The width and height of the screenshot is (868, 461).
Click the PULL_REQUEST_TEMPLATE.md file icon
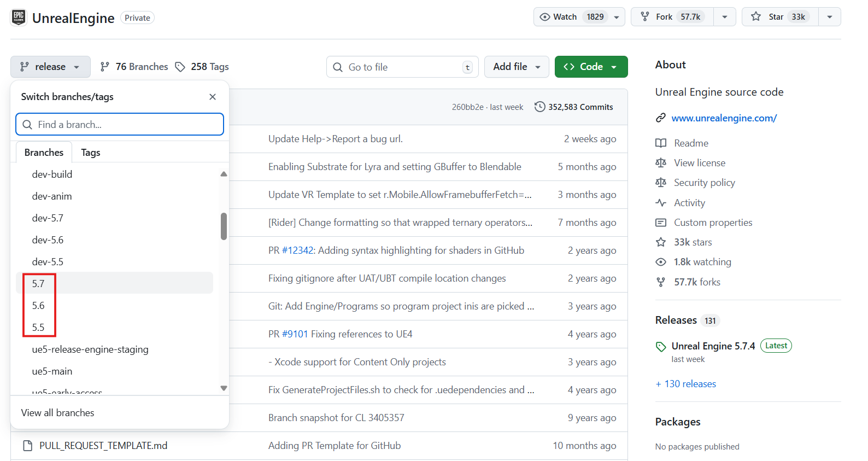(x=27, y=446)
